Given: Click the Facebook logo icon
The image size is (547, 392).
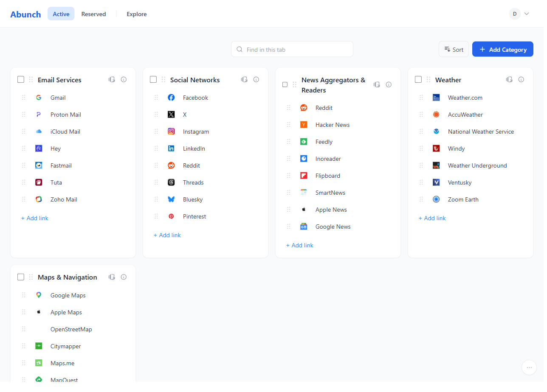Looking at the screenshot, I should (171, 98).
